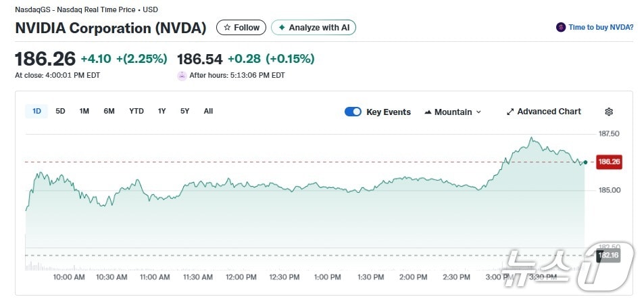Show the 6M price chart
This screenshot has width=644, height=301.
tap(109, 111)
